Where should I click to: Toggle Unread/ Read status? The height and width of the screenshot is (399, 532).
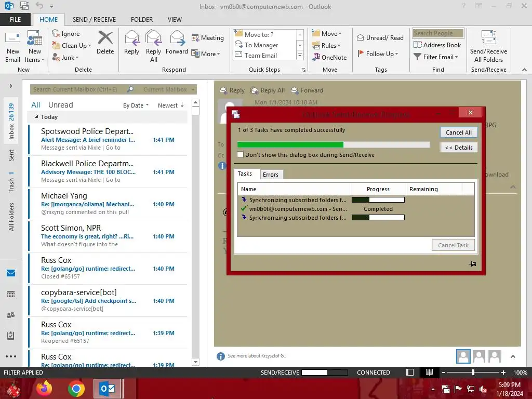coord(380,37)
